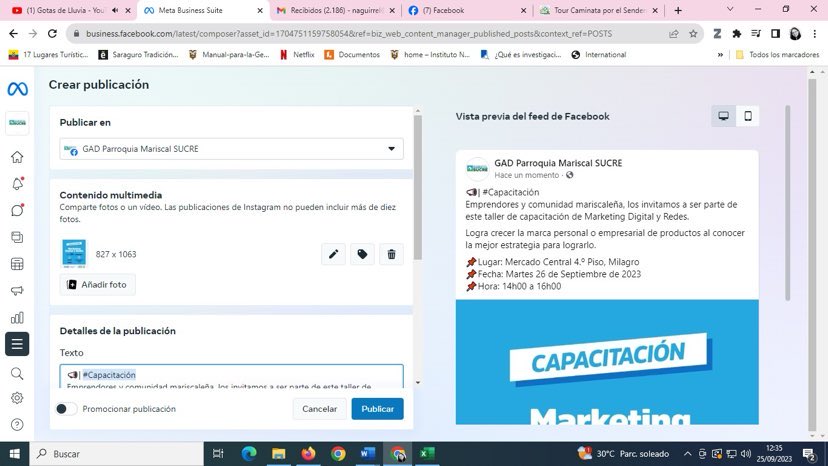This screenshot has width=828, height=466.
Task: Open the hamburger menu in left sidebar
Action: (x=17, y=344)
